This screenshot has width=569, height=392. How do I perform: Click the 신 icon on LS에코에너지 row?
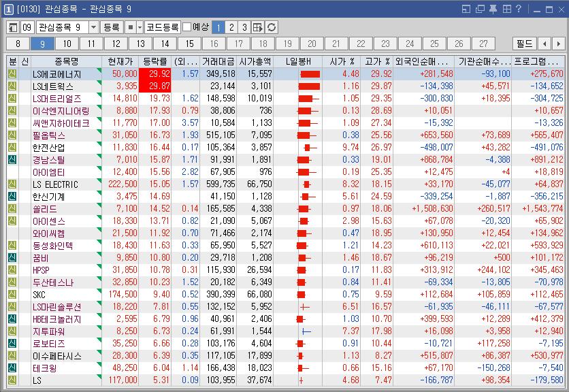point(12,74)
